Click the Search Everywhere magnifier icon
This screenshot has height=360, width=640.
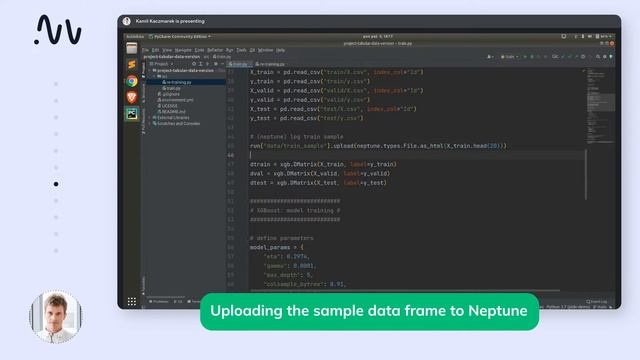click(598, 57)
